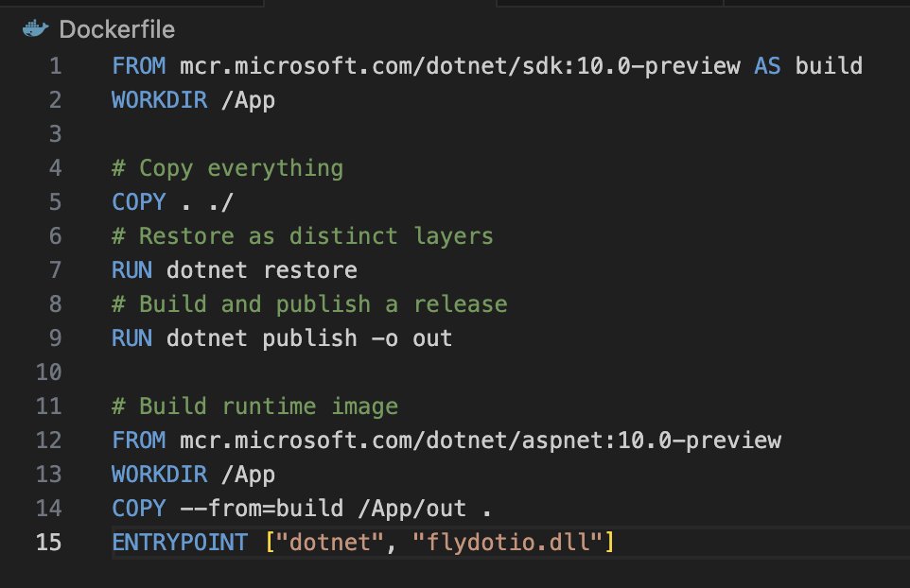Click the aspnet:10.0-preview image reference
Viewport: 910px width, 588px height.
pos(651,441)
